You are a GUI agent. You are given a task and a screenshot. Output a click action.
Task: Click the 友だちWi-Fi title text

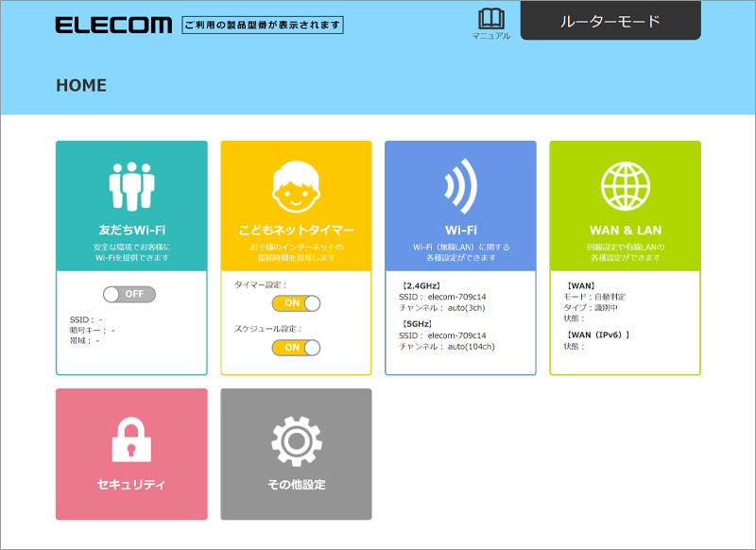[131, 231]
